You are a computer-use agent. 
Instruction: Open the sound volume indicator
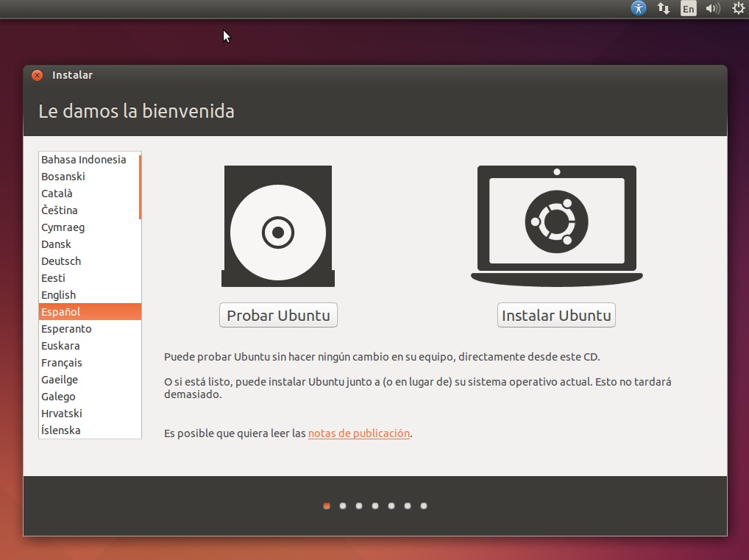(713, 8)
